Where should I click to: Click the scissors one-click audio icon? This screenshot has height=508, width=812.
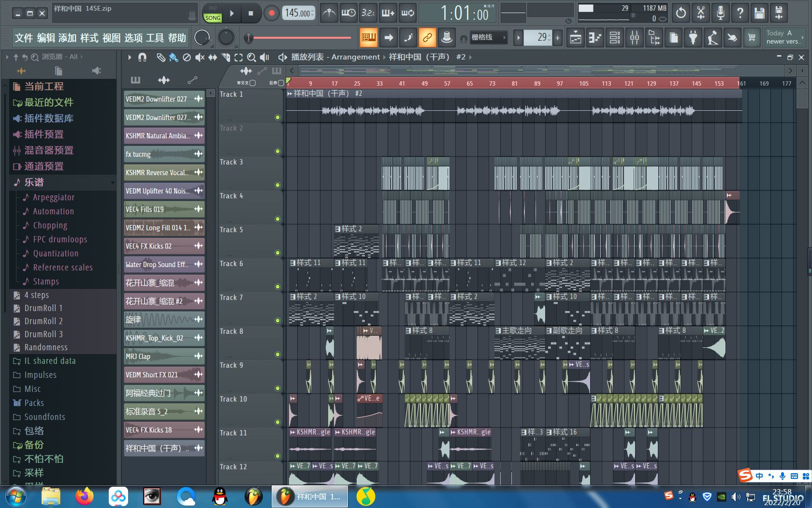(x=700, y=13)
